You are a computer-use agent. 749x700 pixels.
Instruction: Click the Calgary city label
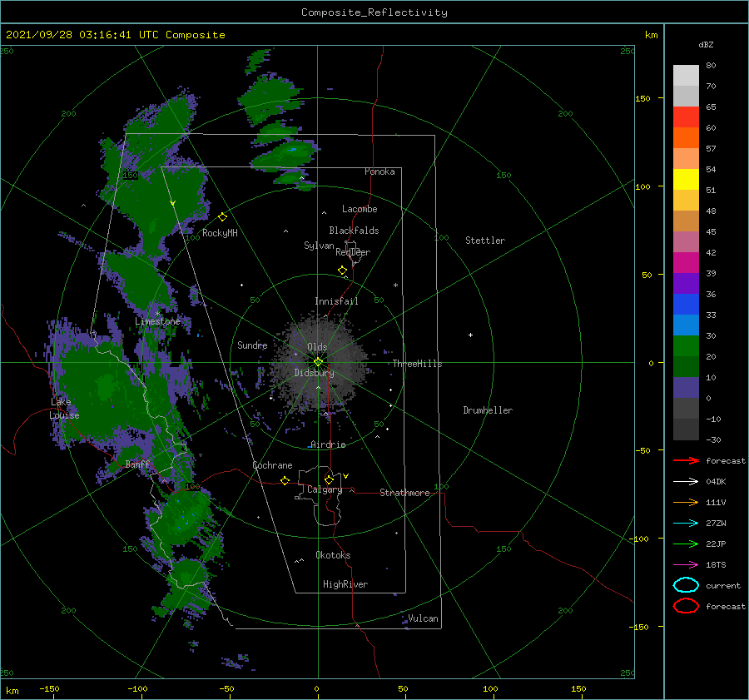[x=325, y=489]
